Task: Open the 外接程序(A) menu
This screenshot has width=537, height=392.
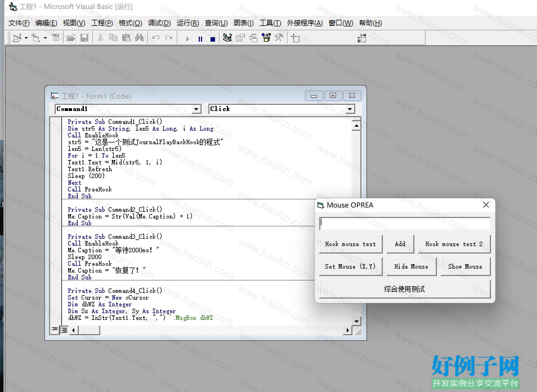Action: click(x=305, y=23)
